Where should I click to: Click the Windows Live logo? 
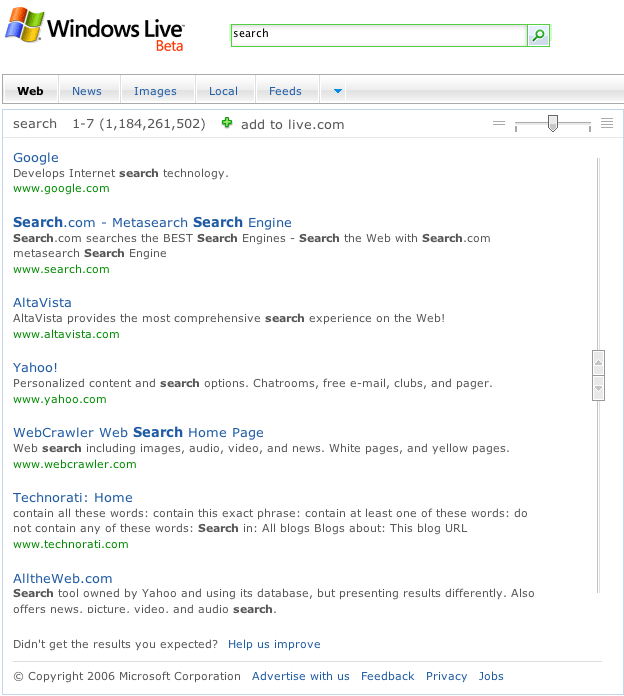95,29
